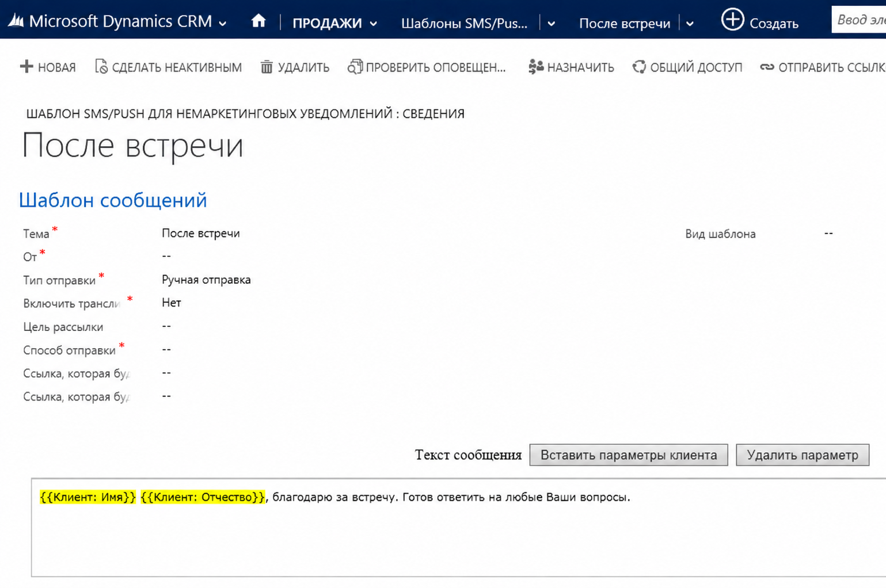The width and height of the screenshot is (886, 588).
Task: Click the Способ отправки field label
Action: 70,350
